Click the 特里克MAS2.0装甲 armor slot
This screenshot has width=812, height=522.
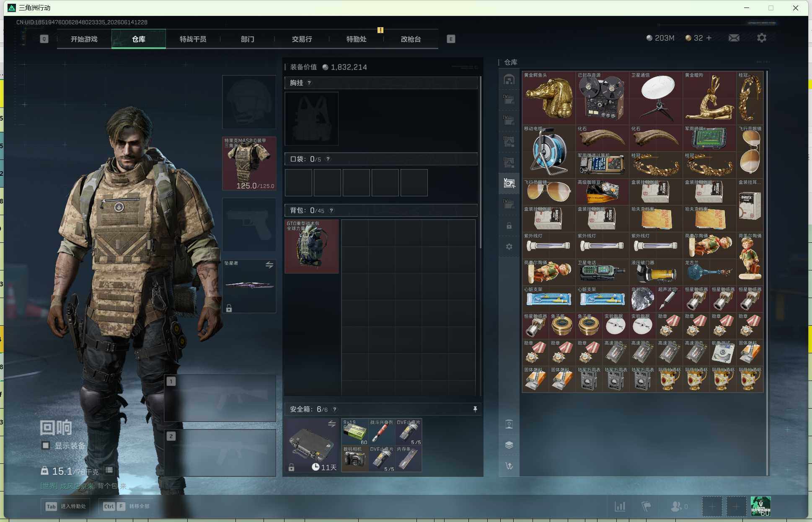coord(249,163)
